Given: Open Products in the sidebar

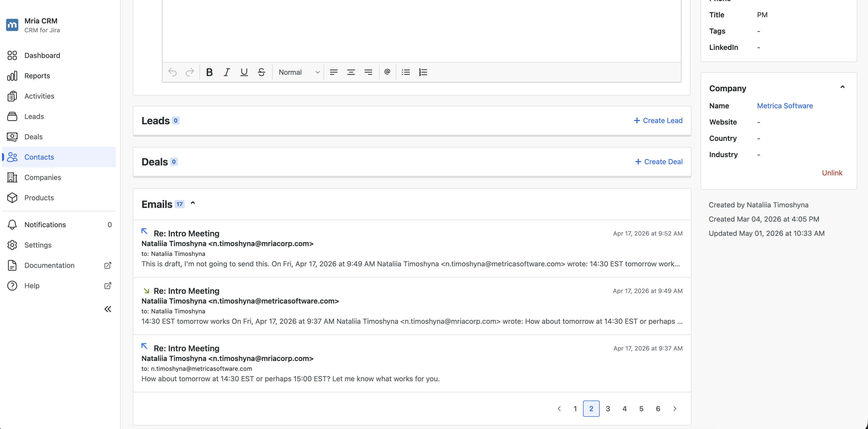Looking at the screenshot, I should point(59,198).
